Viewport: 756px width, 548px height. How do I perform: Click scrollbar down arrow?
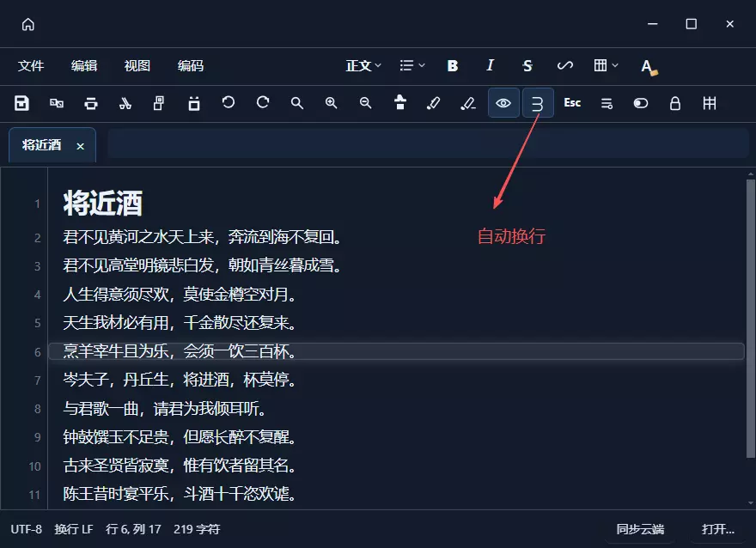751,503
